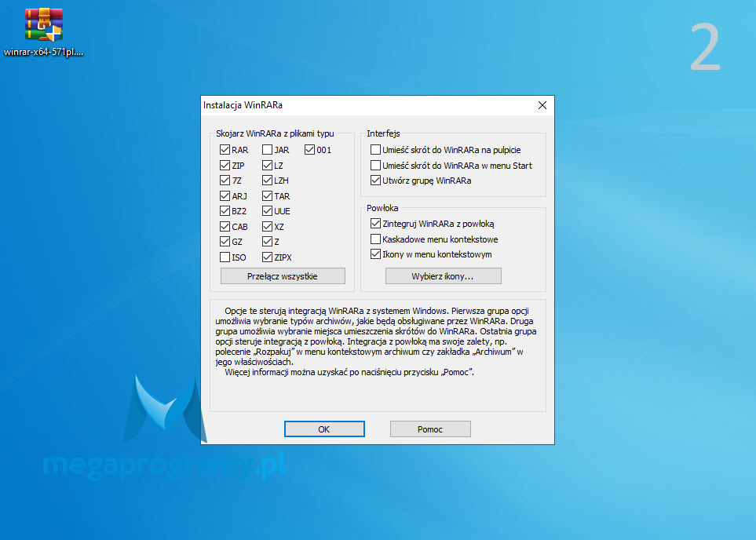Disable the ARJ file association
The height and width of the screenshot is (540, 756).
coord(225,195)
